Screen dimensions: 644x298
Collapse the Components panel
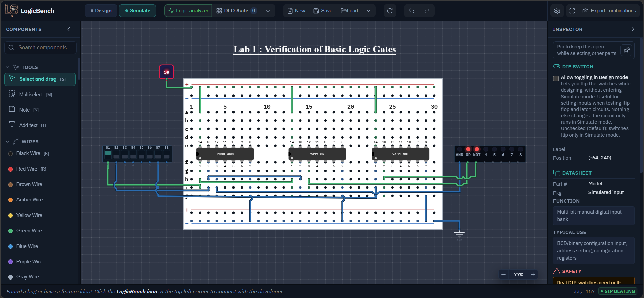click(x=69, y=29)
